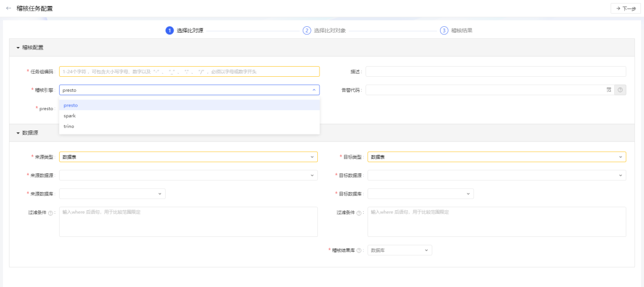Click the back arrow beside 稽核任务配置
Image resolution: width=644 pixels, height=287 pixels.
click(8, 8)
